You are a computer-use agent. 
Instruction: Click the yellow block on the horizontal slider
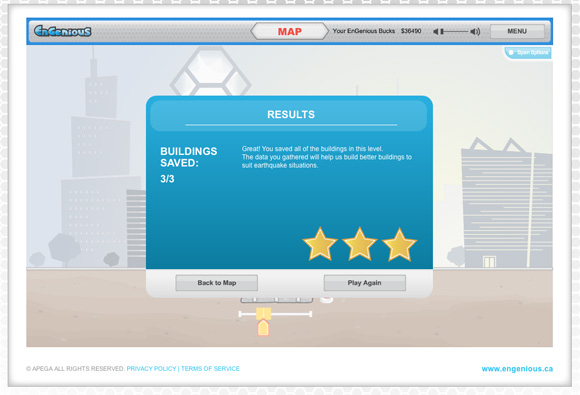(x=264, y=314)
